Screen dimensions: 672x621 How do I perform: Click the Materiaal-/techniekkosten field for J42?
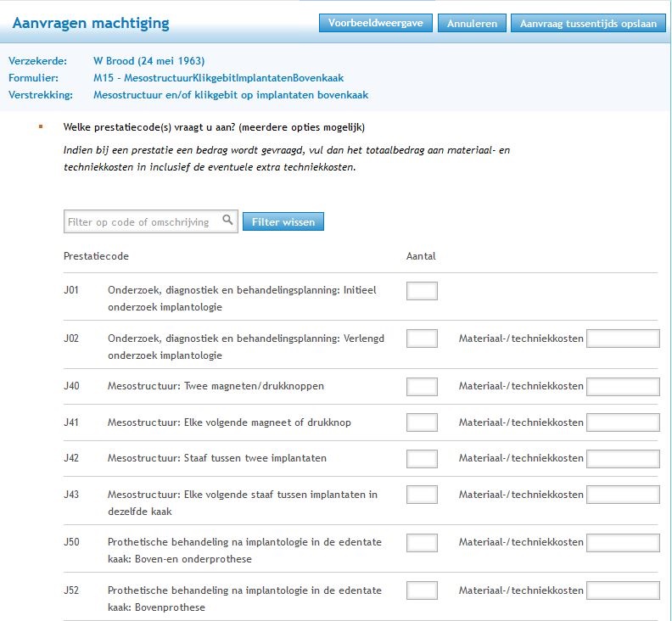(623, 459)
